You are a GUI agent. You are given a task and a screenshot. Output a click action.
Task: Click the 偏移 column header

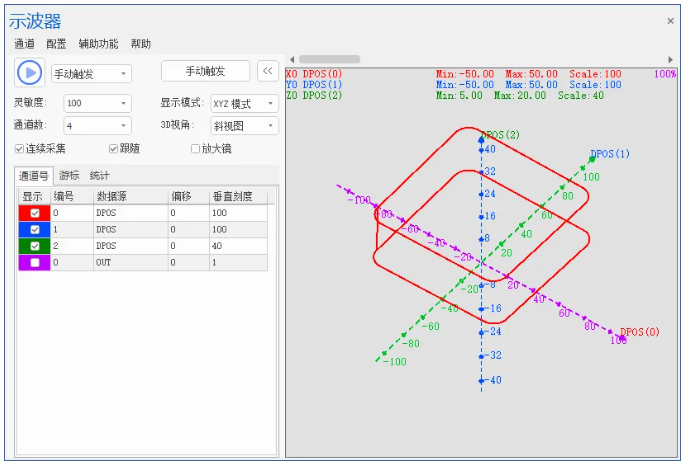pos(189,197)
